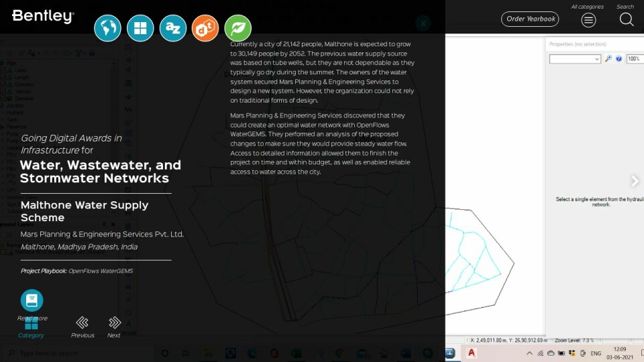Viewport: 644px width, 362px height.
Task: Switch the ENG input language
Action: pyautogui.click(x=596, y=353)
